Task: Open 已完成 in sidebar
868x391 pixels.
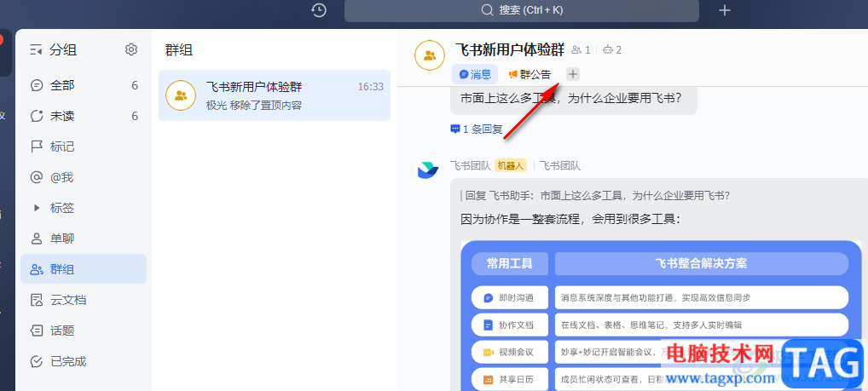Action: click(84, 362)
